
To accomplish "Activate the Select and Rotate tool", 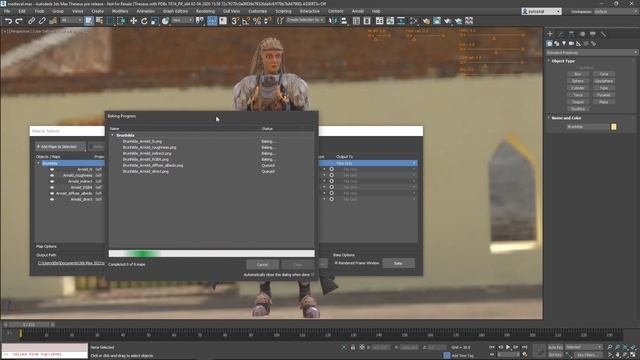I will pos(144,20).
